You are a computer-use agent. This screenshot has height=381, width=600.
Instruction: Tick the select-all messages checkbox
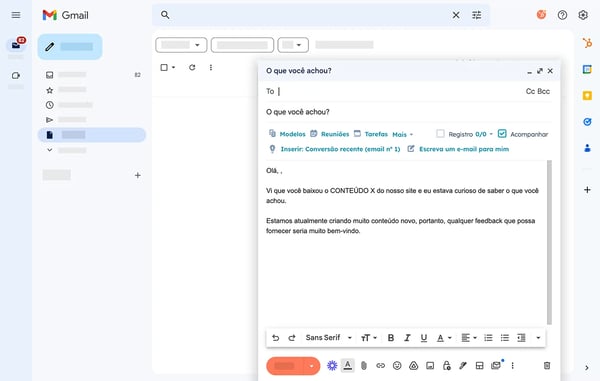click(x=164, y=67)
